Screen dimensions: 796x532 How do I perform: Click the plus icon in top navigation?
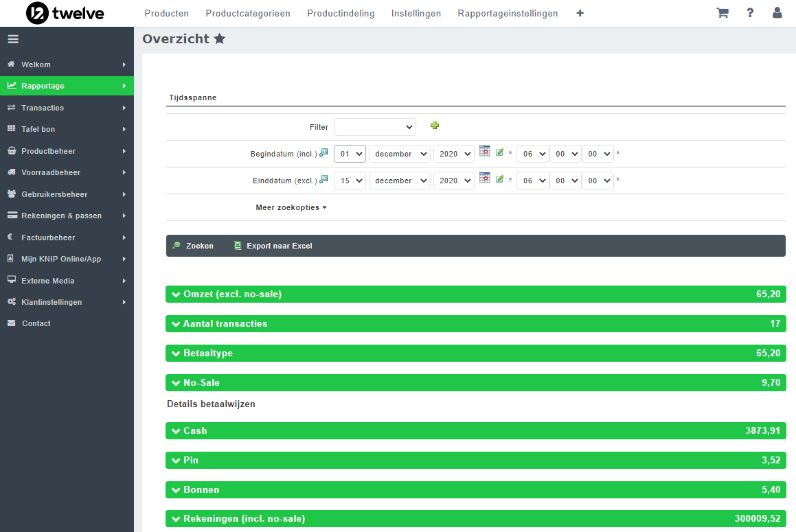coord(580,13)
